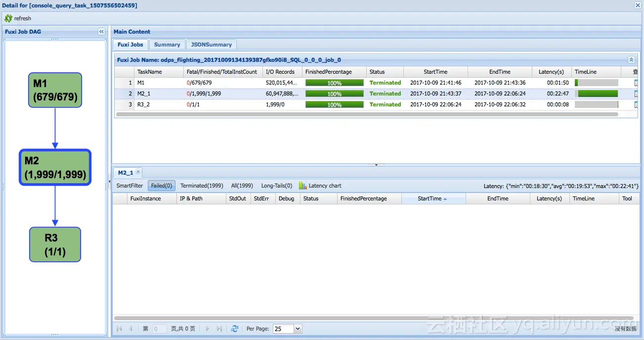Click StdErr column header

point(263,198)
